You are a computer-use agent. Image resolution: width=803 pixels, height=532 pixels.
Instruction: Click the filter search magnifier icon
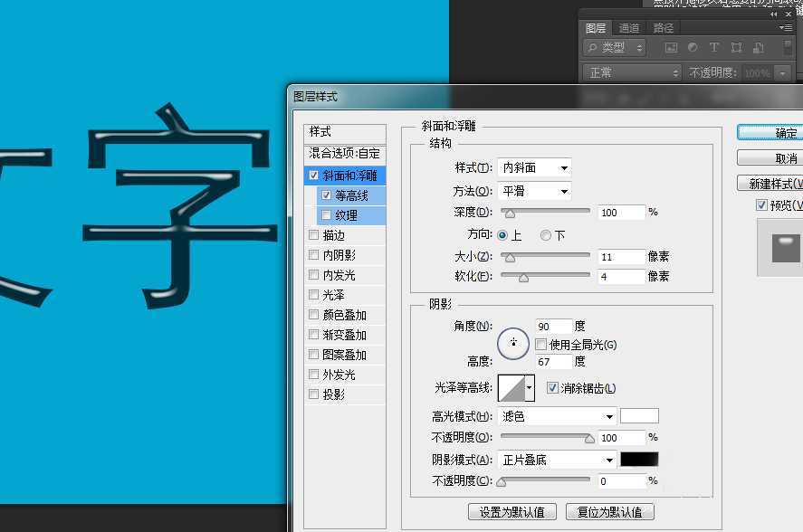tap(593, 47)
